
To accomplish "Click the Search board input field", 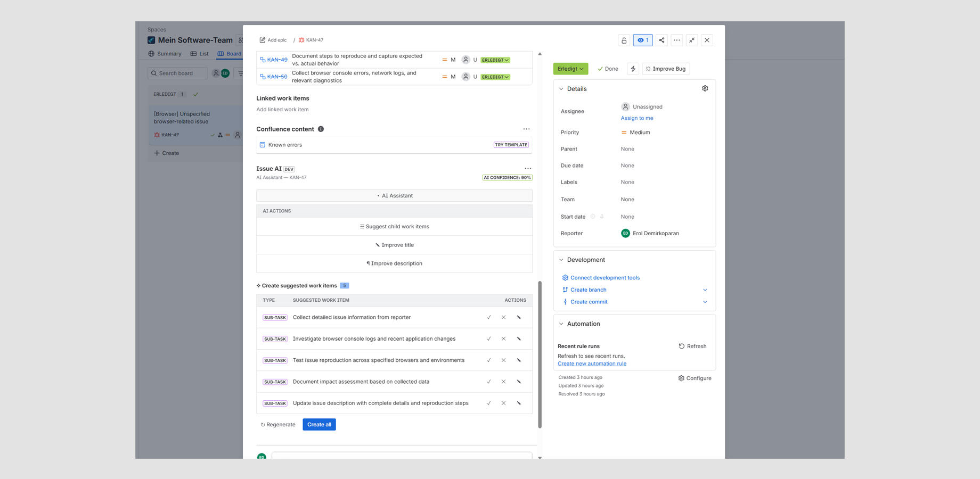I will tap(178, 73).
